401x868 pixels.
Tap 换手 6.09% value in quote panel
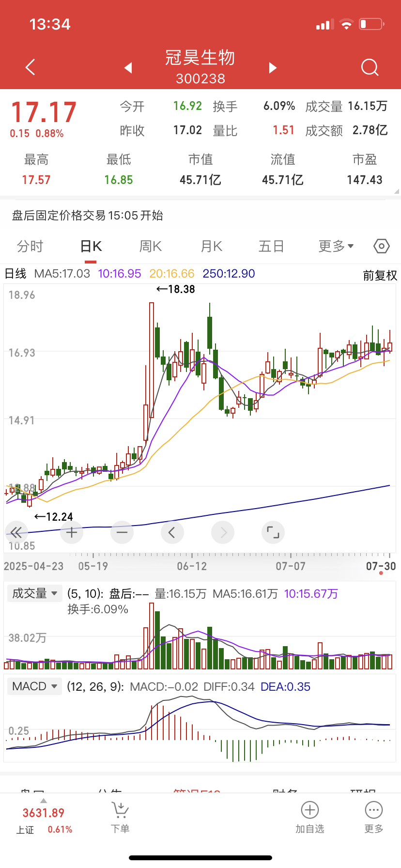(x=279, y=106)
